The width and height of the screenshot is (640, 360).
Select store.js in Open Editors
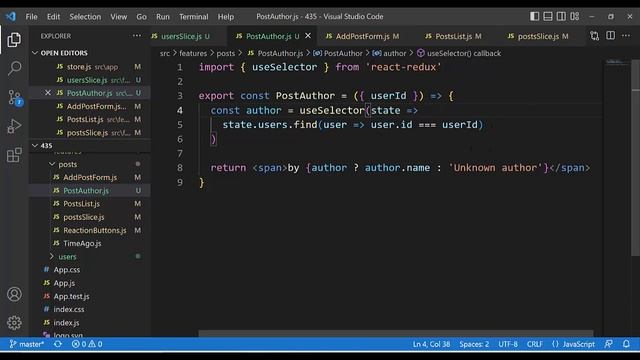pos(90,67)
